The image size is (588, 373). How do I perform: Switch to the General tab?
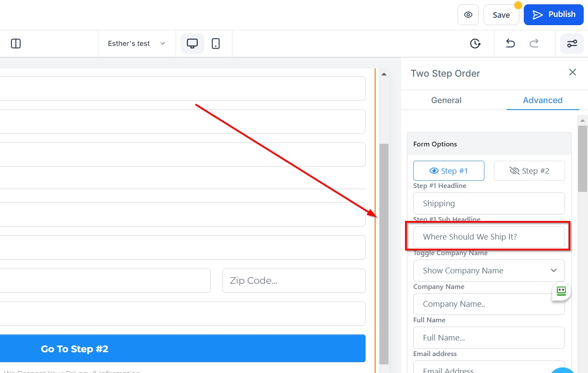pos(446,101)
